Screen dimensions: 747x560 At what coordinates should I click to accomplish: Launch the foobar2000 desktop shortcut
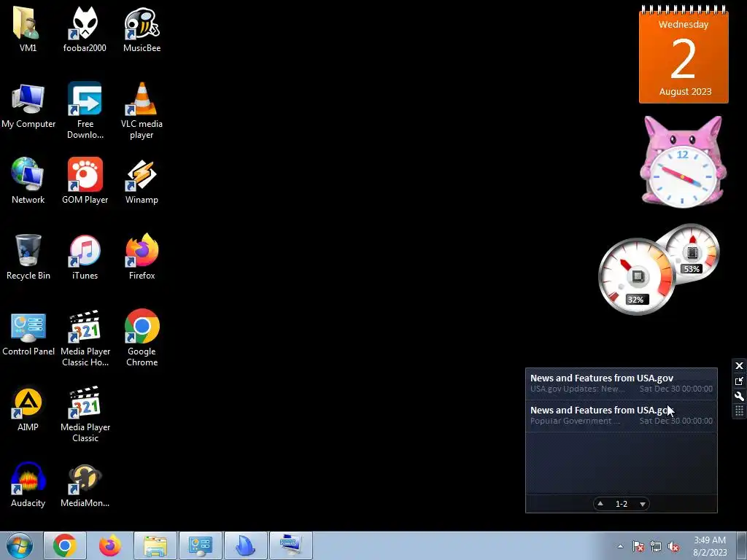point(85,29)
